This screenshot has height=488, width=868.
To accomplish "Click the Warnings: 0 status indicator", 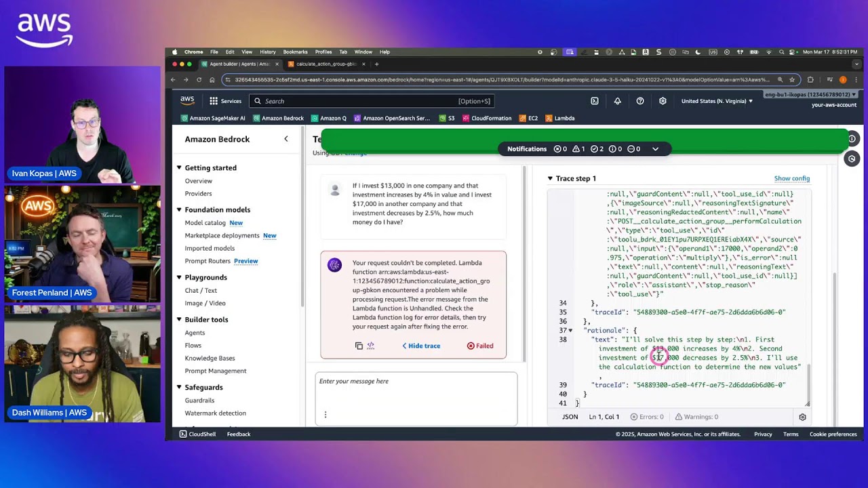I will tap(696, 417).
